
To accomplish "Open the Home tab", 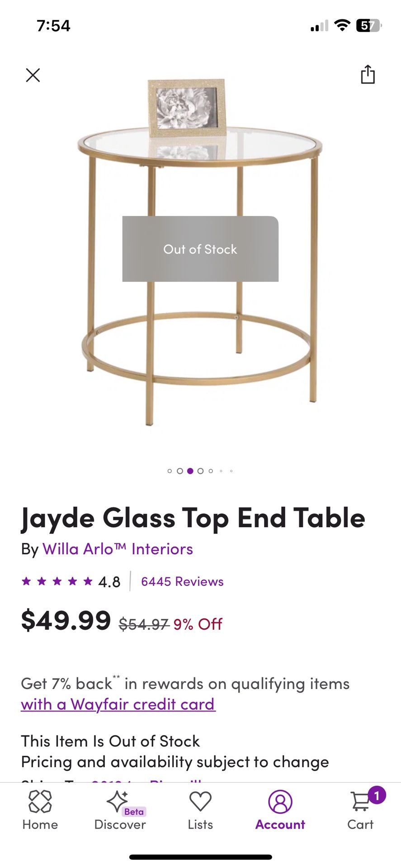I will click(x=40, y=810).
